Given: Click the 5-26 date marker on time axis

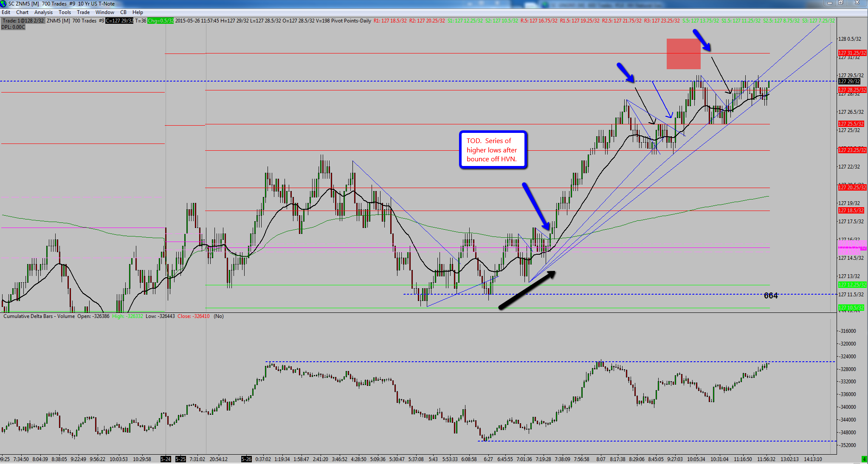Looking at the screenshot, I should tap(246, 459).
